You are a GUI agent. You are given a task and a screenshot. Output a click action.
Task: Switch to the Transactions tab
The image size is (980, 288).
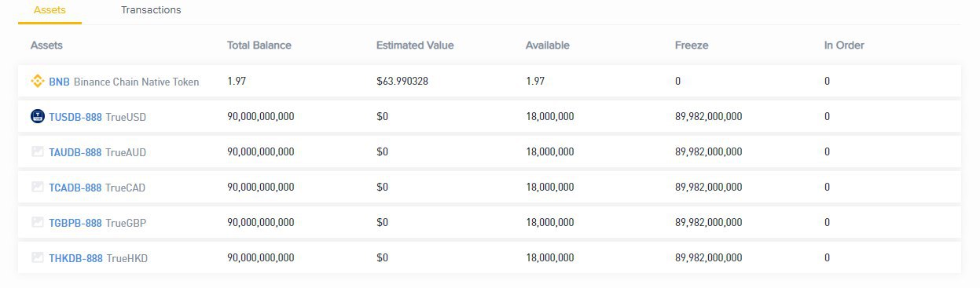[151, 10]
